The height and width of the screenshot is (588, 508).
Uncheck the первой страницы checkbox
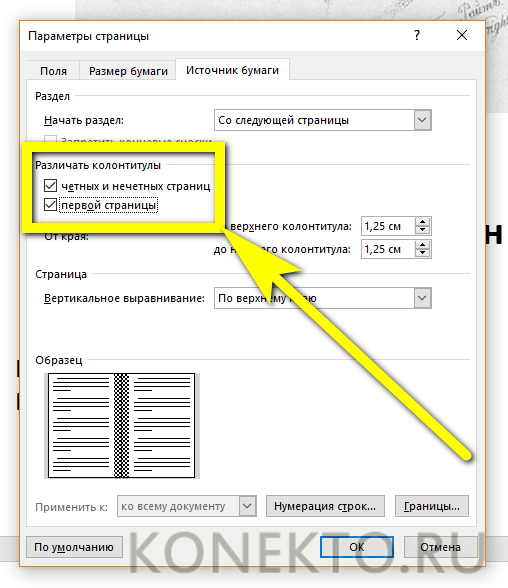click(x=50, y=205)
